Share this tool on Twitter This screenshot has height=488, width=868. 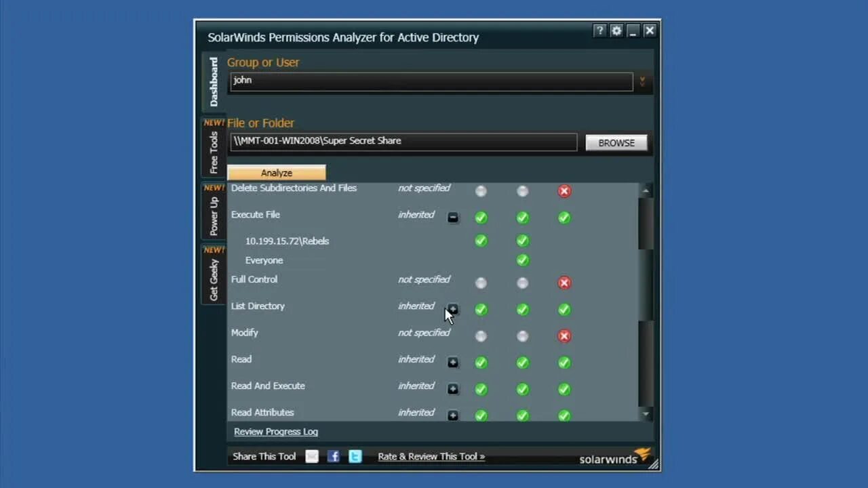click(355, 456)
